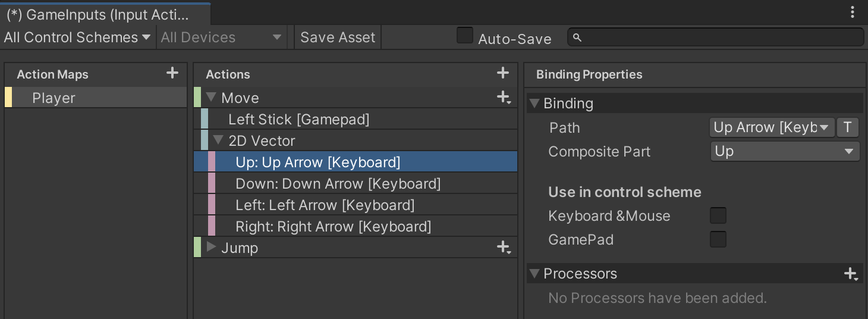Open the All Control Schemes dropdown

pyautogui.click(x=77, y=37)
